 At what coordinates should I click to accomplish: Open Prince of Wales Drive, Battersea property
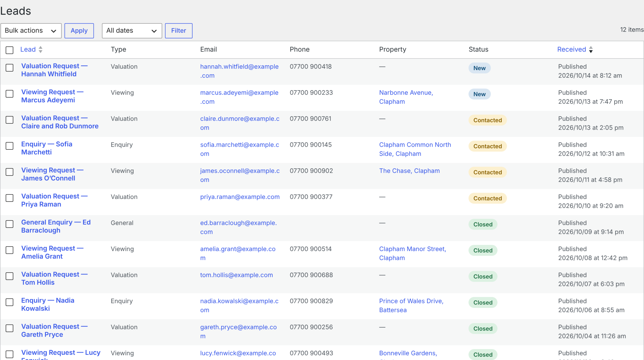tap(411, 305)
